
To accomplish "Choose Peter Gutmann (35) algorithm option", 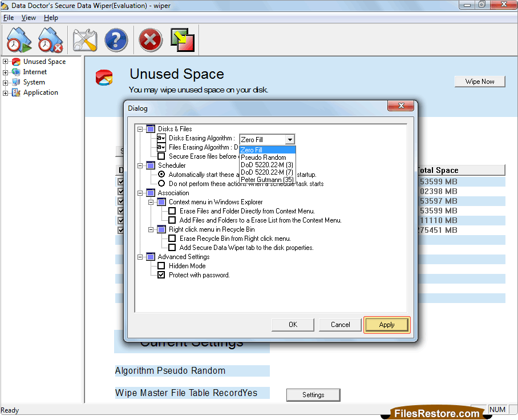I will click(x=267, y=180).
